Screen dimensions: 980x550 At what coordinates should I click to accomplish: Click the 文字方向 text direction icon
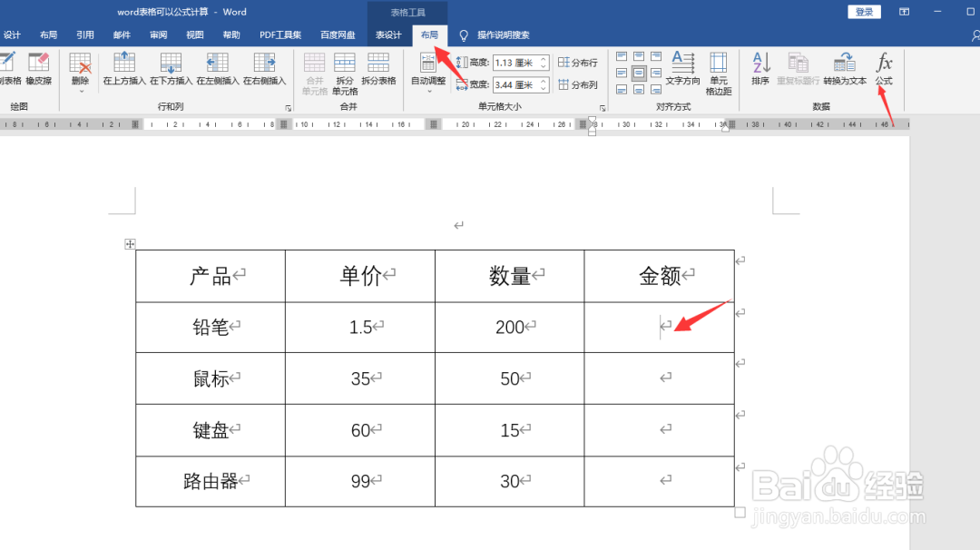point(682,69)
